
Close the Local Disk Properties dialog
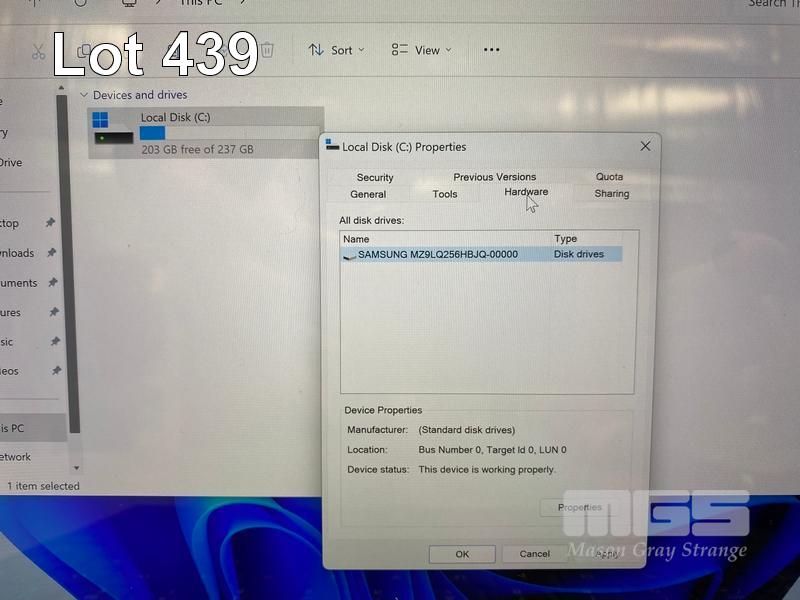[x=645, y=146]
